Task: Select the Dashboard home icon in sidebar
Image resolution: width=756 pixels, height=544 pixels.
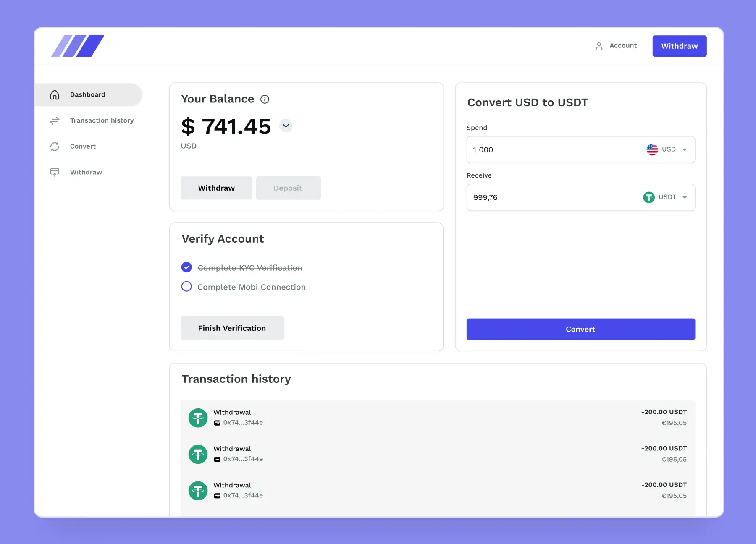Action: (55, 94)
